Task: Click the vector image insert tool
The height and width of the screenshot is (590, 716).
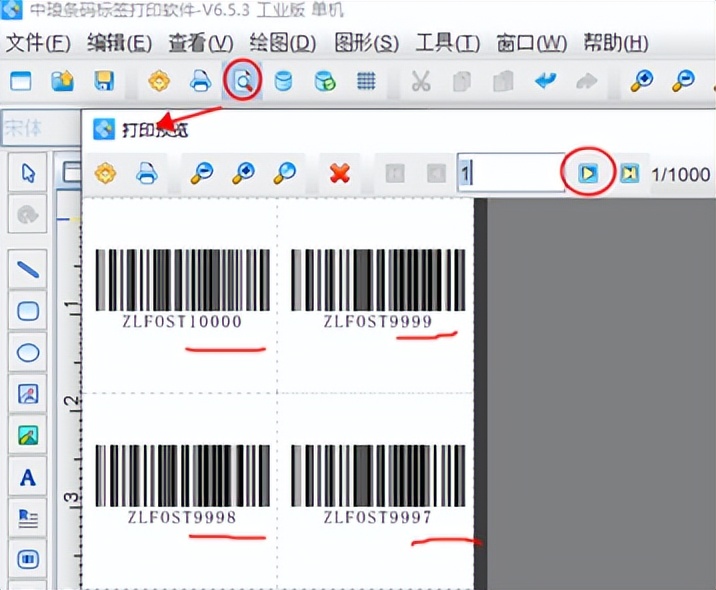Action: pos(28,394)
